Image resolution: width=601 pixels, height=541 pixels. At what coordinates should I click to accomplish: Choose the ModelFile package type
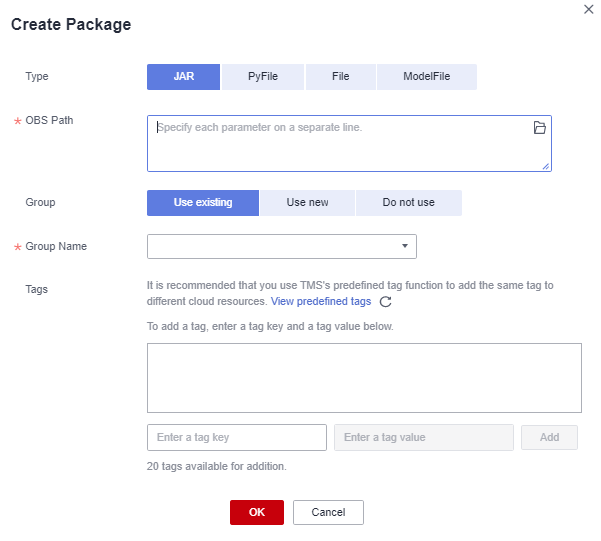pyautogui.click(x=427, y=77)
